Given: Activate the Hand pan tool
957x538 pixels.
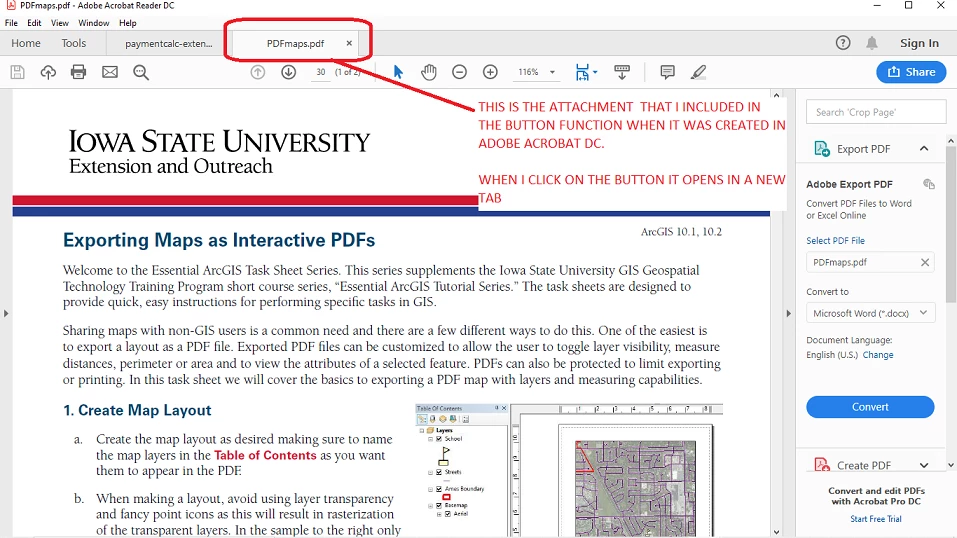Looking at the screenshot, I should [x=429, y=72].
